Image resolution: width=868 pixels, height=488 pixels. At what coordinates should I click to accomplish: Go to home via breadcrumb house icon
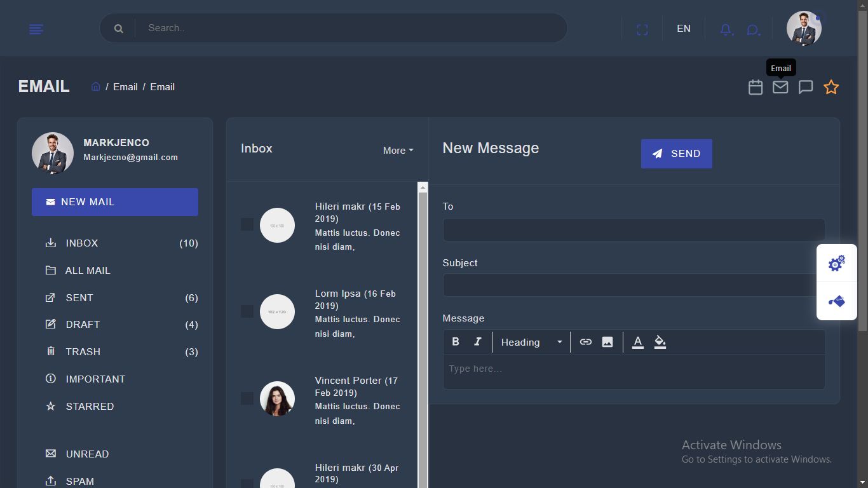(x=96, y=86)
